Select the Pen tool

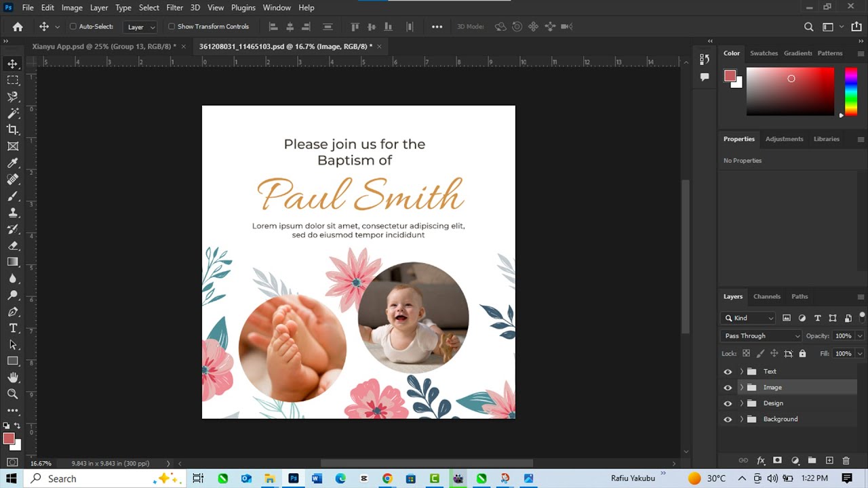(13, 312)
